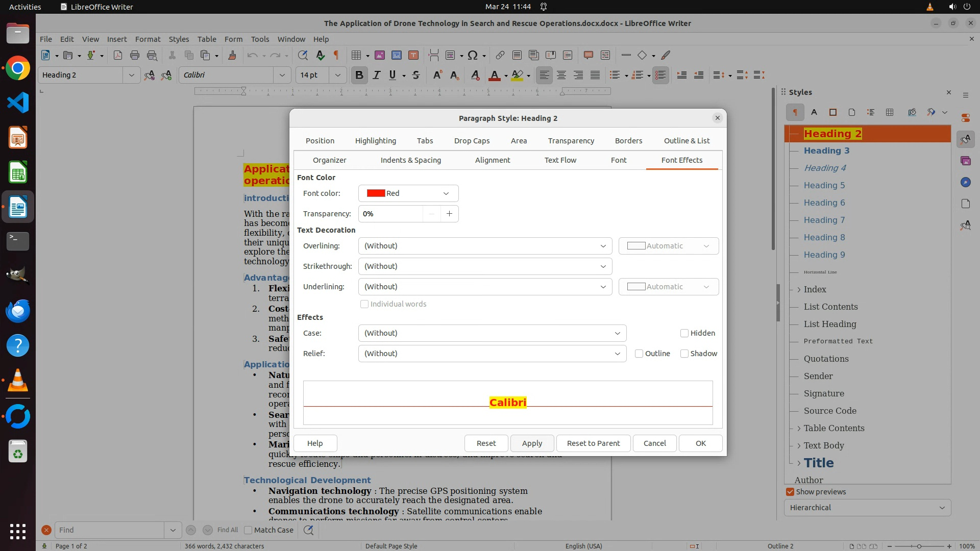Click the Print toolbar icon
This screenshot has height=551, width=980.
click(x=135, y=55)
